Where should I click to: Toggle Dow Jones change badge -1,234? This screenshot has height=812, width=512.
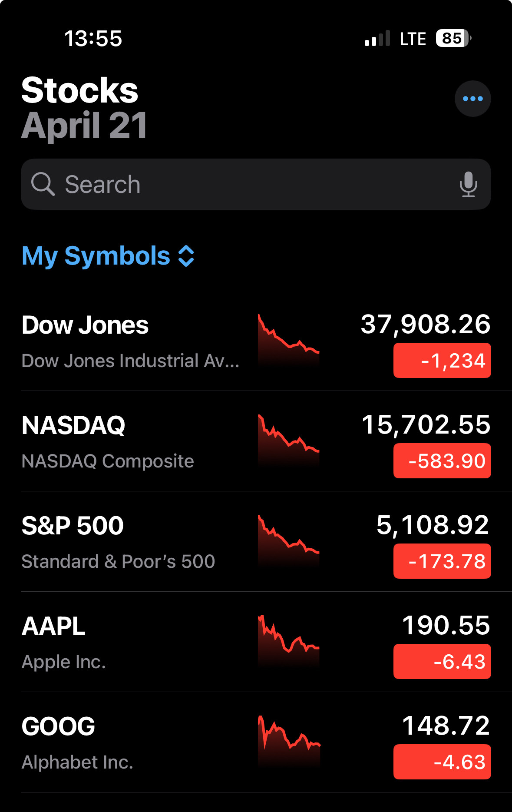pos(442,361)
